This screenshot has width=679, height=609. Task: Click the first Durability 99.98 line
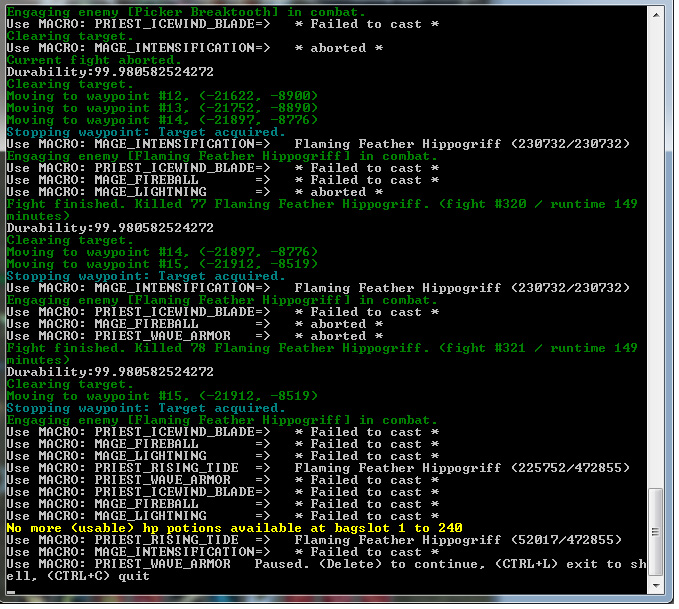110,72
